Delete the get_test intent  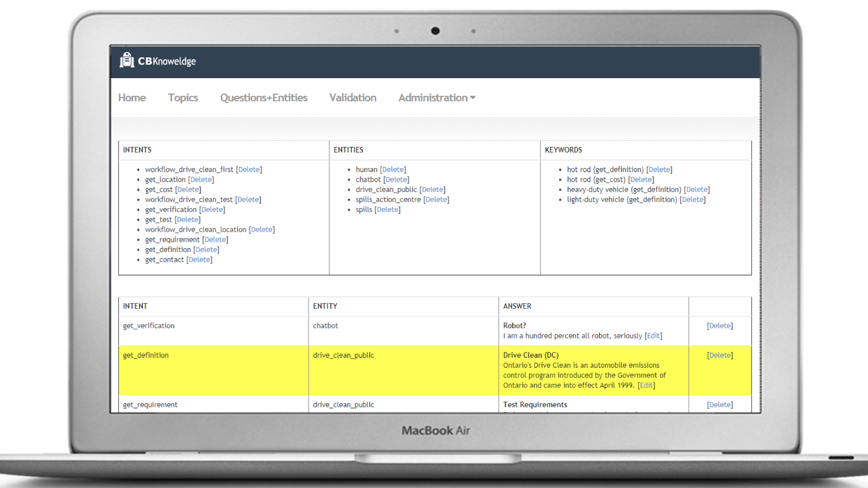[188, 219]
